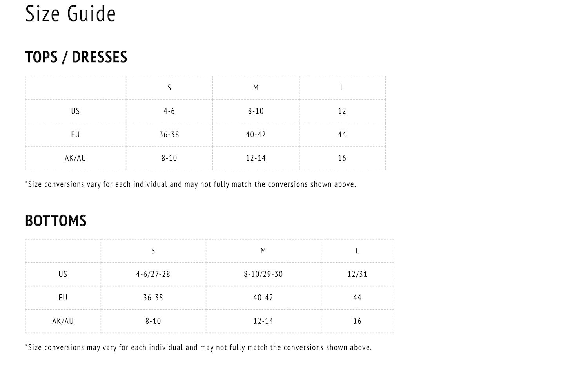The height and width of the screenshot is (383, 588).
Task: Click the EU row label in Bottoms table
Action: (x=63, y=298)
